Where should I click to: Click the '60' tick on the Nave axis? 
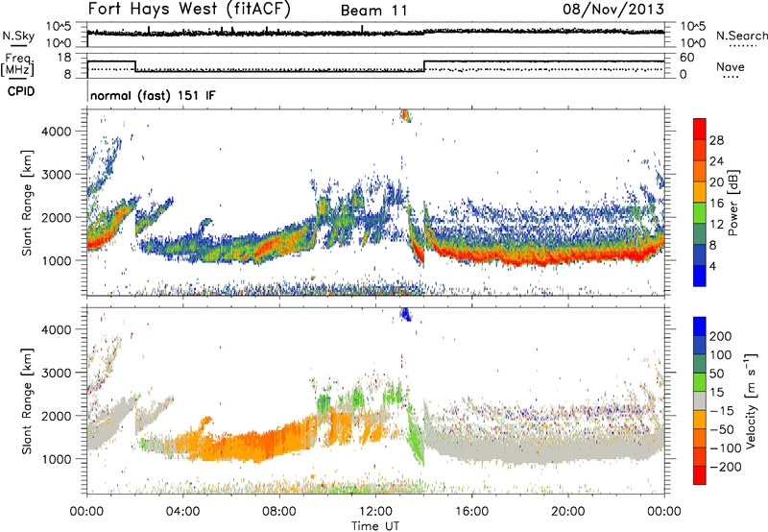click(686, 58)
